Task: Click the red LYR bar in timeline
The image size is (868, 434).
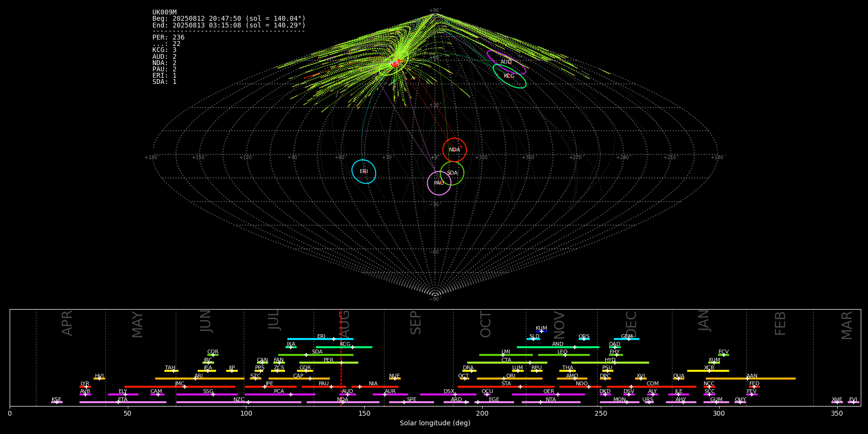Action: pos(85,386)
